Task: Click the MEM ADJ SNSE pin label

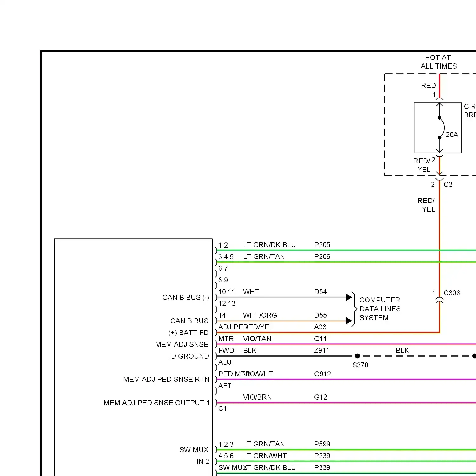Action: click(x=182, y=344)
